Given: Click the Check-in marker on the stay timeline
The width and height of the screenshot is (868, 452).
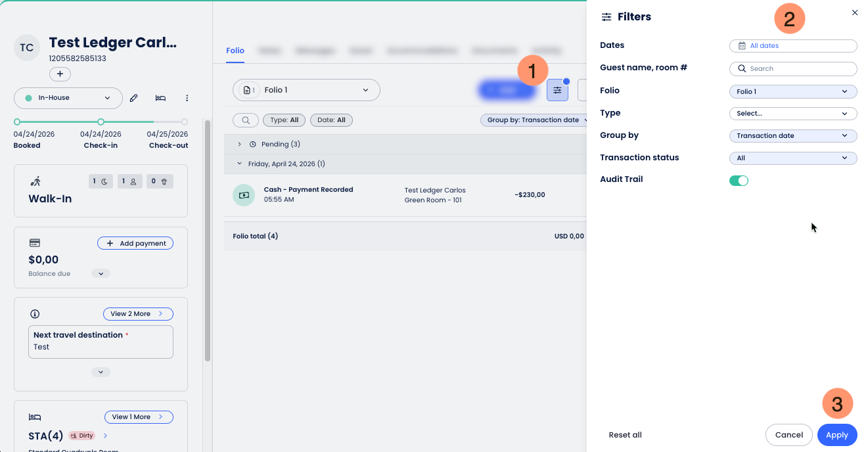Looking at the screenshot, I should [101, 122].
